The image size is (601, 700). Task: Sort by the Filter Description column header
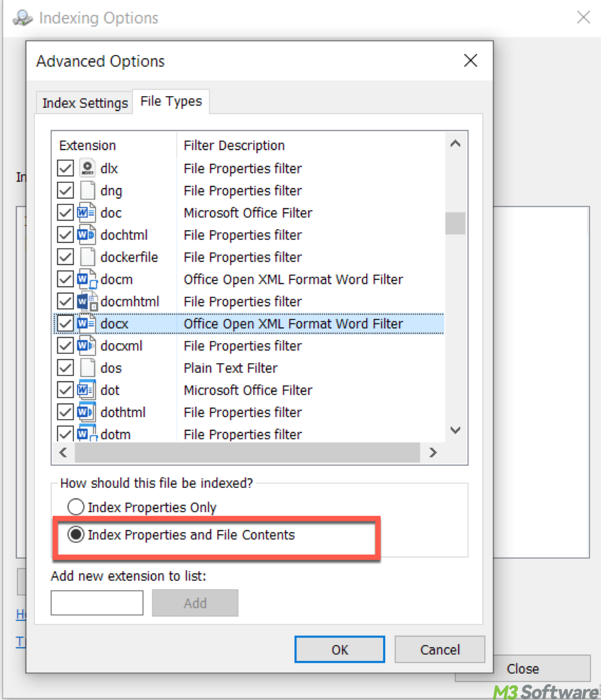pos(311,145)
